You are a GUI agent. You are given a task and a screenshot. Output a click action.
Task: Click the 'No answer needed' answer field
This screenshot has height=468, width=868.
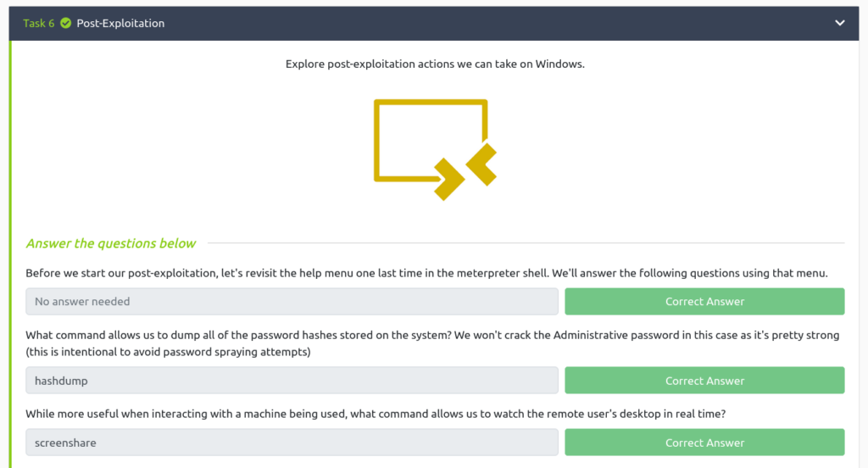(x=292, y=301)
